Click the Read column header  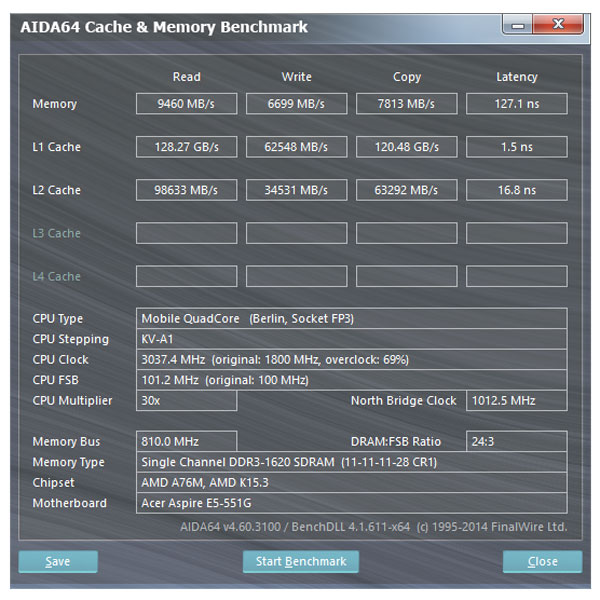(x=186, y=77)
